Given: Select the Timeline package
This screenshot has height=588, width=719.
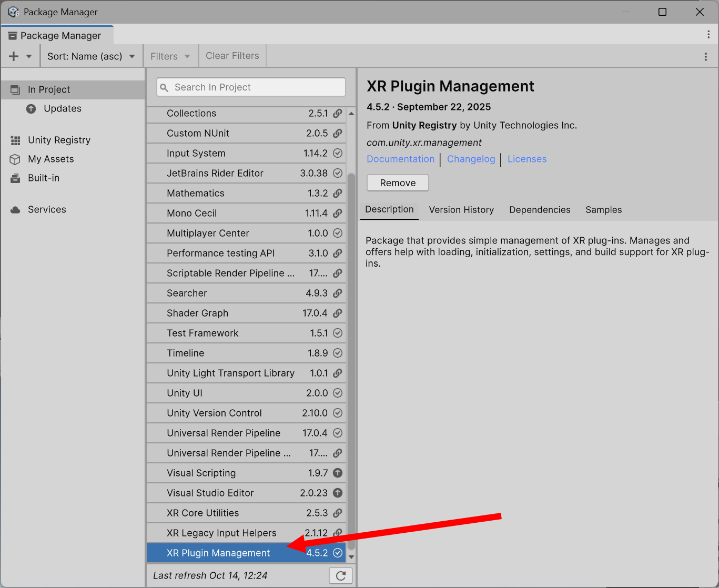Looking at the screenshot, I should (x=246, y=353).
